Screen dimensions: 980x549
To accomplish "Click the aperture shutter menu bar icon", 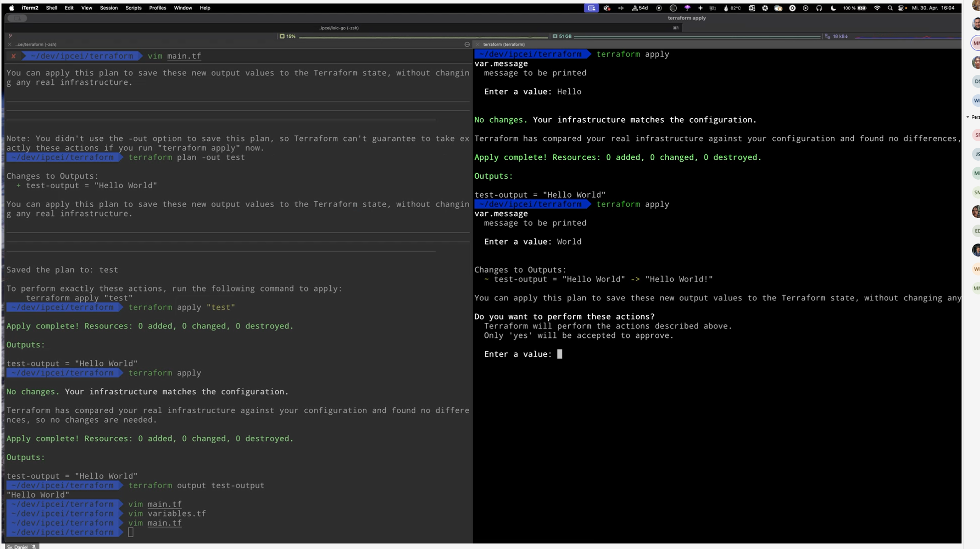I will (765, 8).
